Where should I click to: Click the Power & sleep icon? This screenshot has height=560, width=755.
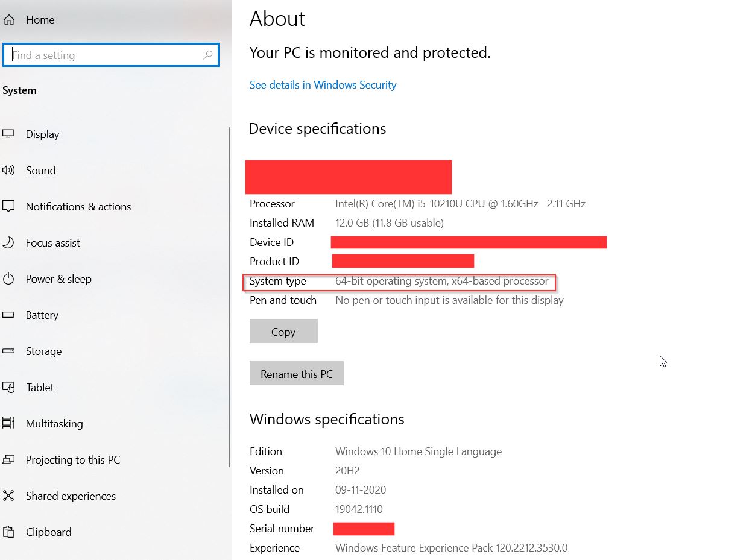[8, 279]
